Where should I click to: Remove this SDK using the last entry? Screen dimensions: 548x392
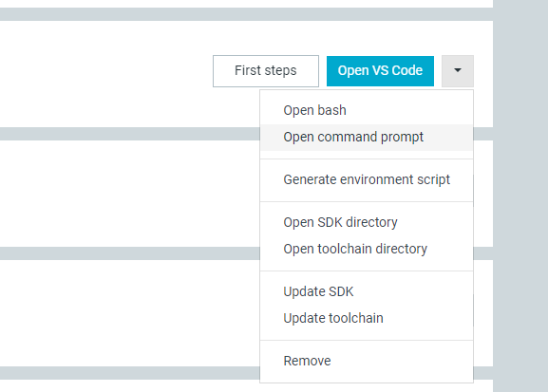click(x=367, y=361)
